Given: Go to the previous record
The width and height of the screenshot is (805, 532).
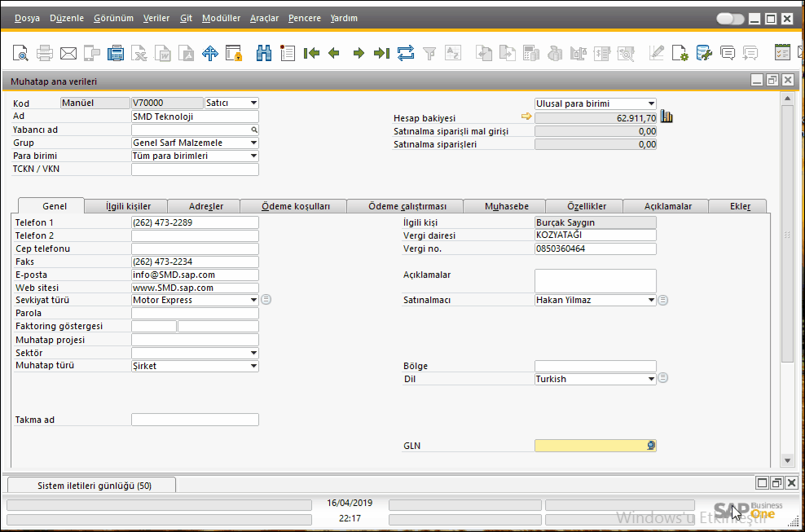Looking at the screenshot, I should coord(334,53).
